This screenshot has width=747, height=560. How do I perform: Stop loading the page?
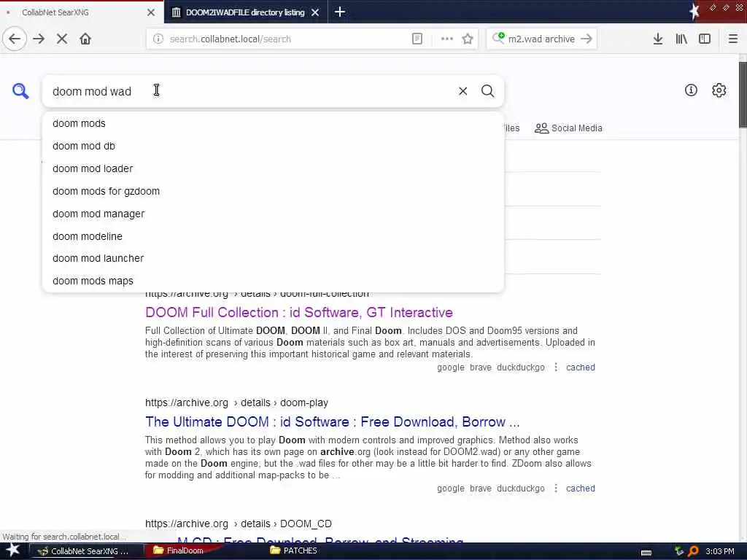click(62, 39)
